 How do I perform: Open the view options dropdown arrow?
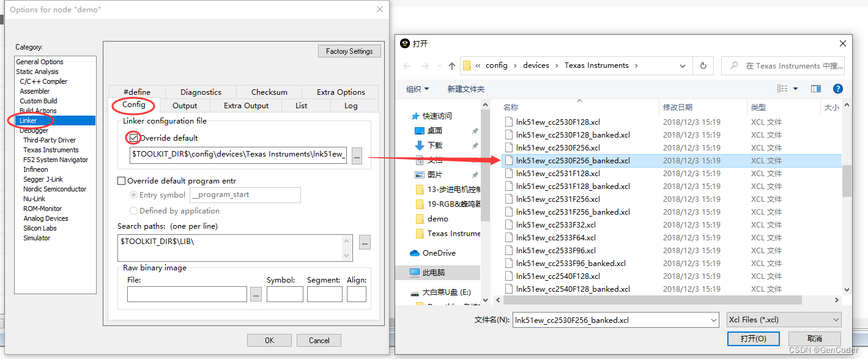coord(796,89)
